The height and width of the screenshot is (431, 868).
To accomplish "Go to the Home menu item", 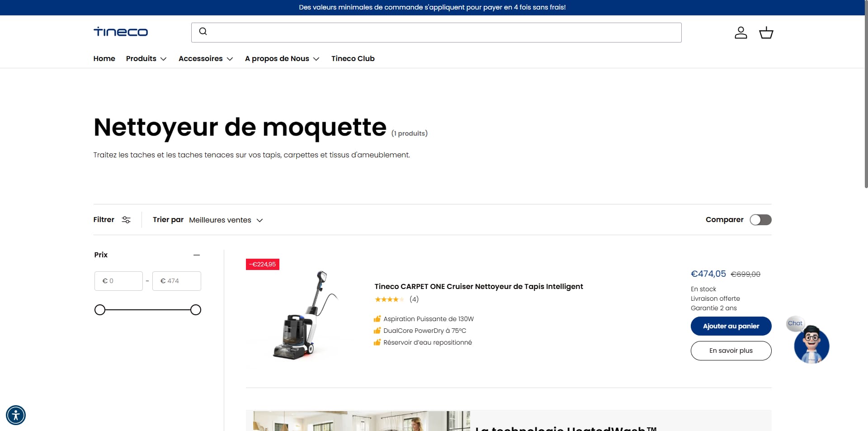I will [x=104, y=58].
